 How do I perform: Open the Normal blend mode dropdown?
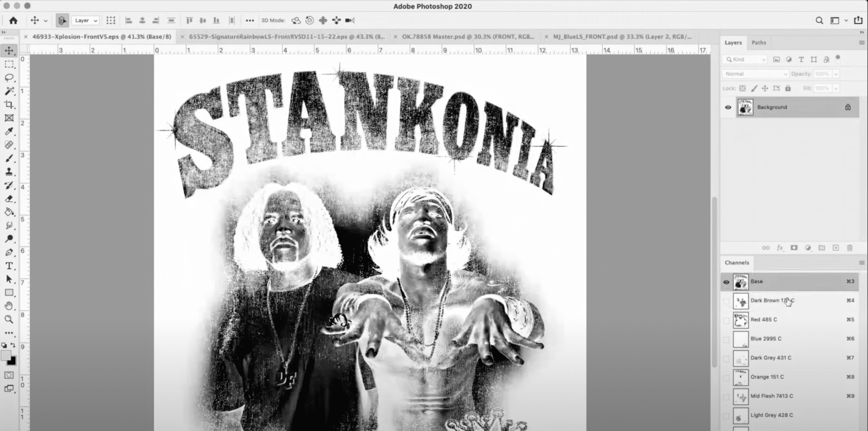pyautogui.click(x=755, y=74)
